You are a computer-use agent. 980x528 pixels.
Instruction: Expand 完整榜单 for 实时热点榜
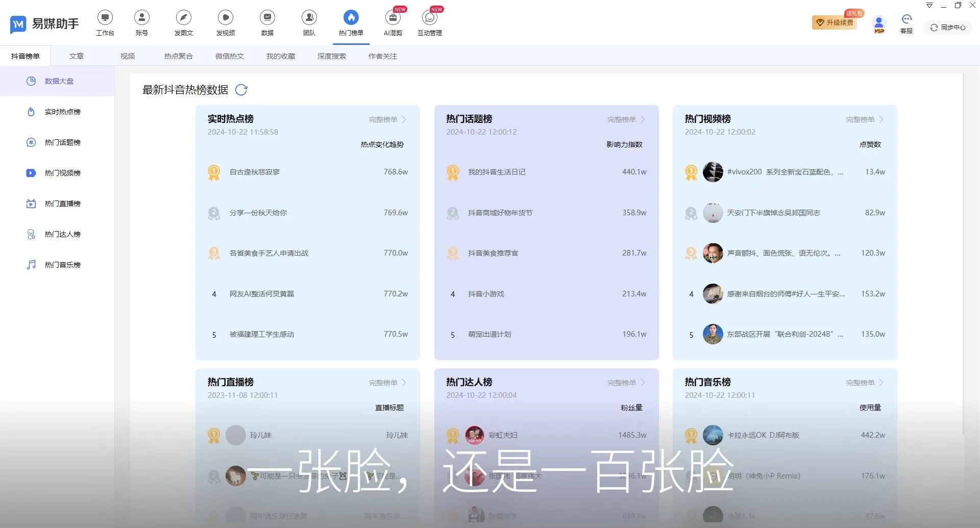[387, 119]
